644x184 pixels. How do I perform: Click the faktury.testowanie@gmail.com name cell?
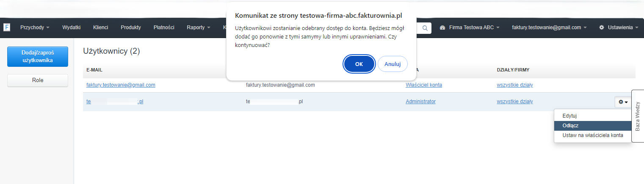coord(280,85)
